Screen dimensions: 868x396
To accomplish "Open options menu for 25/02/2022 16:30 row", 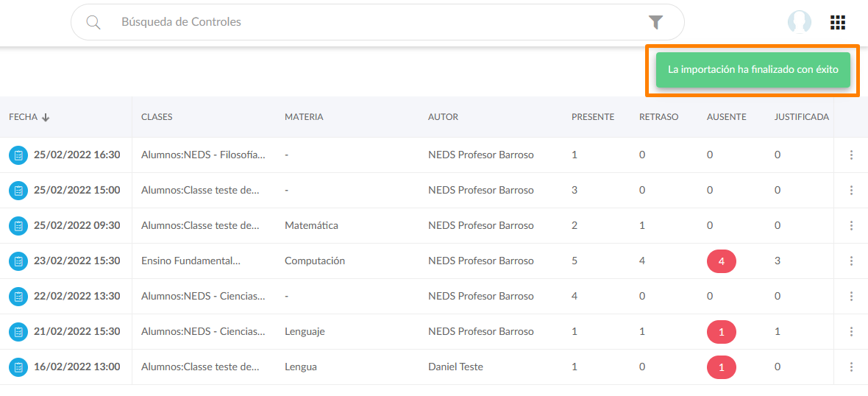I will (x=851, y=155).
